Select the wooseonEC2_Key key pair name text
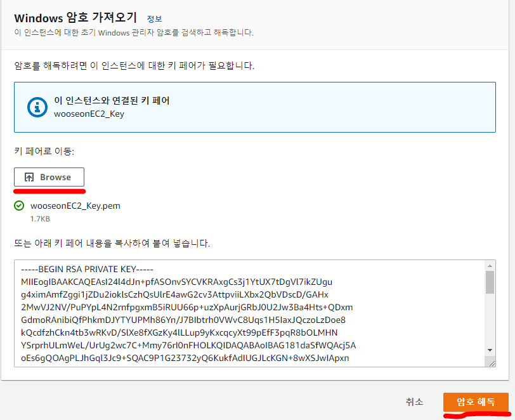Screen dimensions: 515x420 pos(89,114)
